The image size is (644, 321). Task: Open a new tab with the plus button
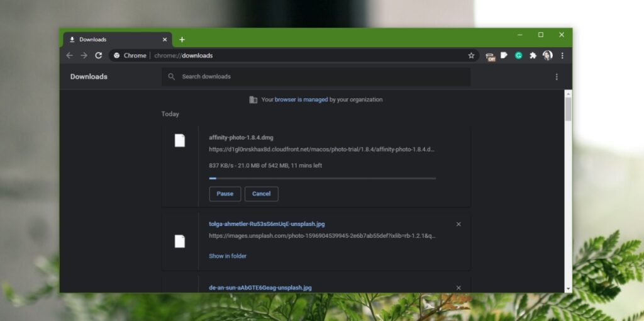[182, 40]
